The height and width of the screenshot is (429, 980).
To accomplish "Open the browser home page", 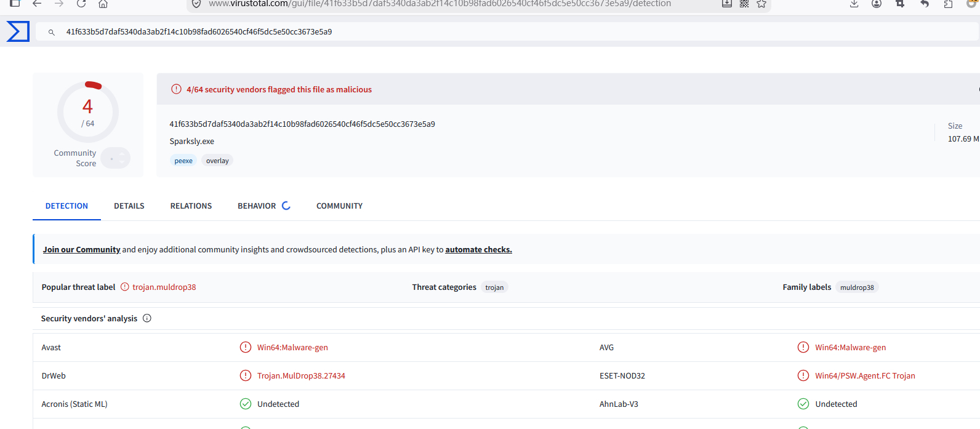I will [x=103, y=4].
